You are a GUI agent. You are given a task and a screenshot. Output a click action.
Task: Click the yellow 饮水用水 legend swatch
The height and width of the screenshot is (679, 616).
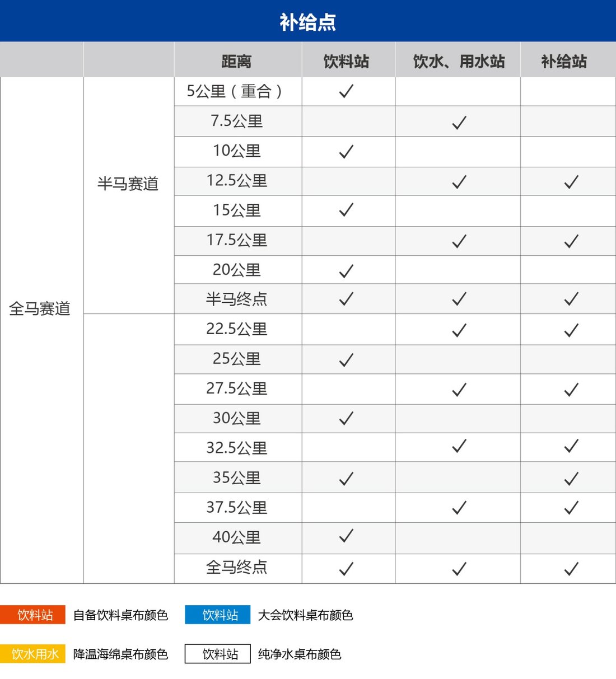pyautogui.click(x=33, y=654)
